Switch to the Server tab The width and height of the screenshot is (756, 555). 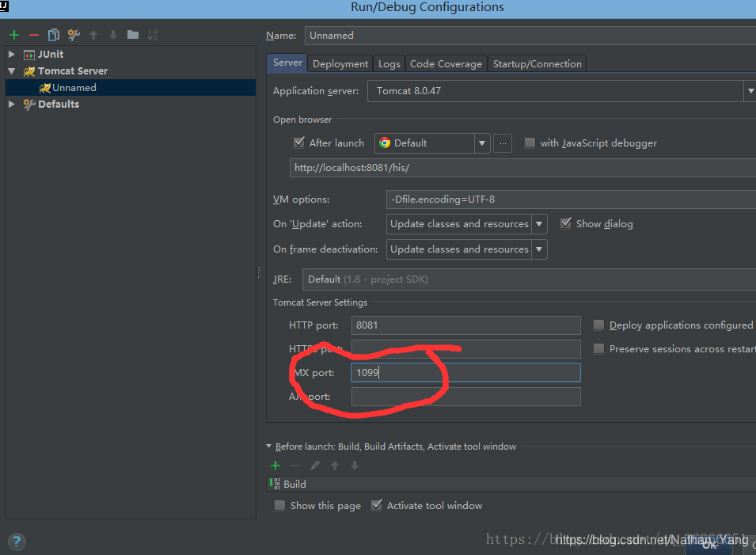click(x=287, y=63)
